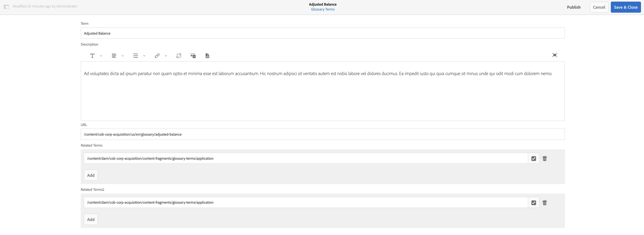Image resolution: width=644 pixels, height=235 pixels.
Task: Click the Related Terms label
Action: pyautogui.click(x=92, y=145)
